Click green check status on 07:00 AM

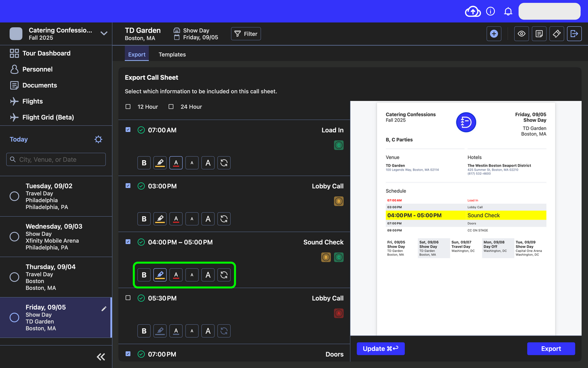[141, 130]
